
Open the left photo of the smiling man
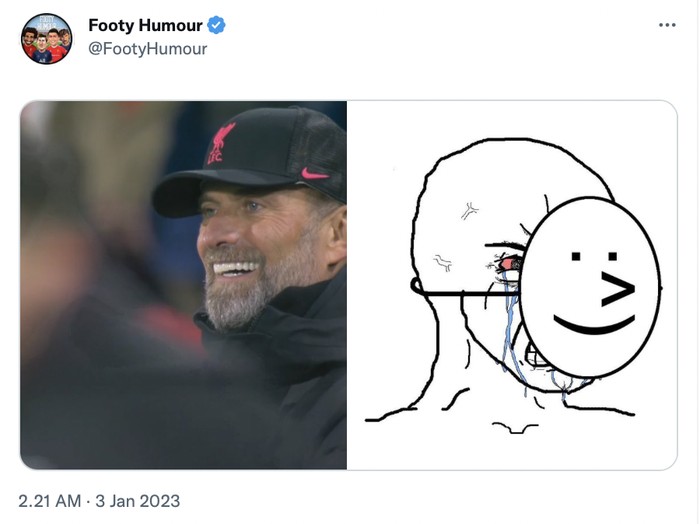(184, 285)
